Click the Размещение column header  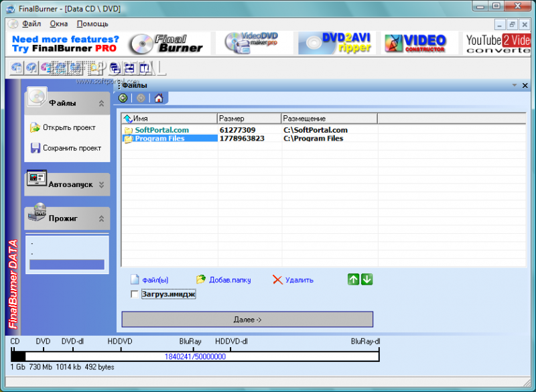[x=330, y=119]
